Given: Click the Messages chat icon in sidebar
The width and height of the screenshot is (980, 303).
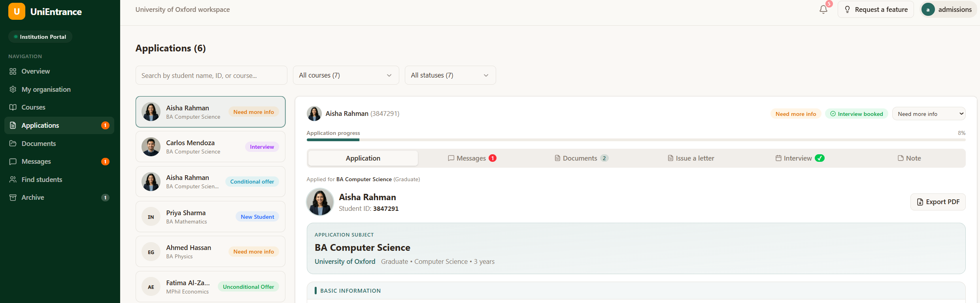Looking at the screenshot, I should (x=13, y=161).
